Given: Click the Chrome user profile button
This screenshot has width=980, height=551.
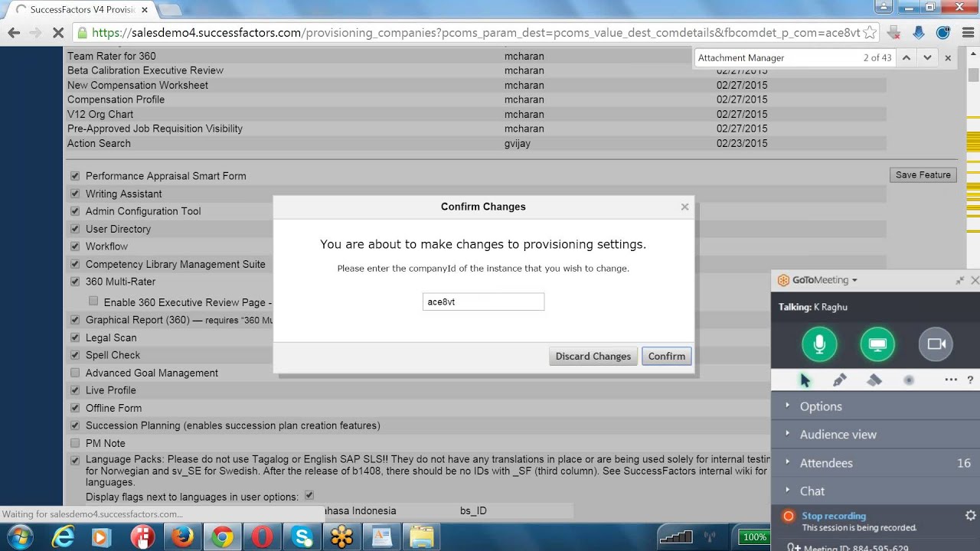Looking at the screenshot, I should click(x=884, y=7).
